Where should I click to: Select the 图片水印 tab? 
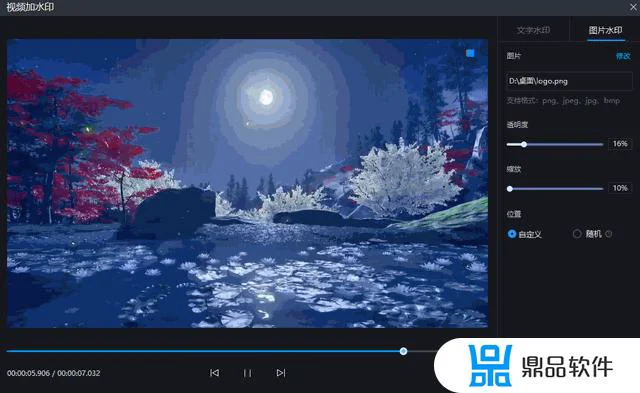(605, 30)
